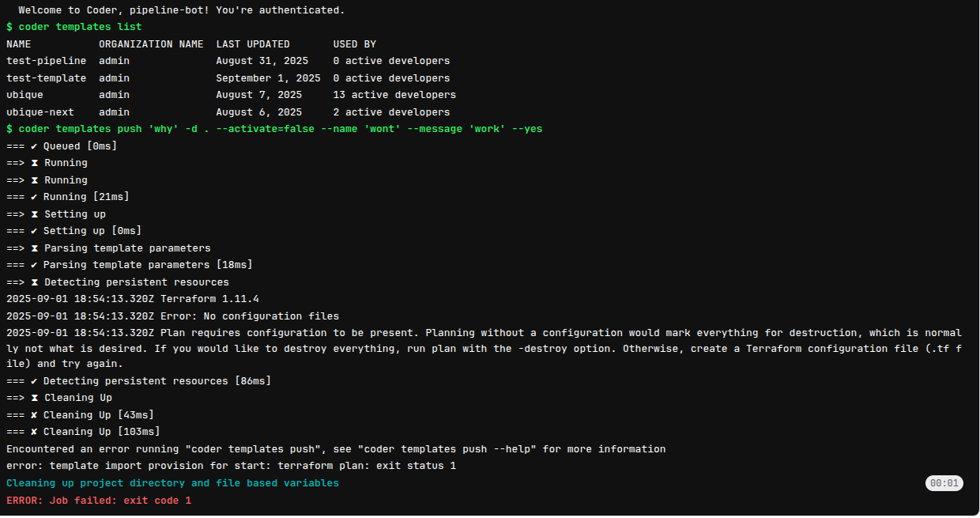
Task: Click the Terraform 1.11.4 log line
Action: point(132,299)
